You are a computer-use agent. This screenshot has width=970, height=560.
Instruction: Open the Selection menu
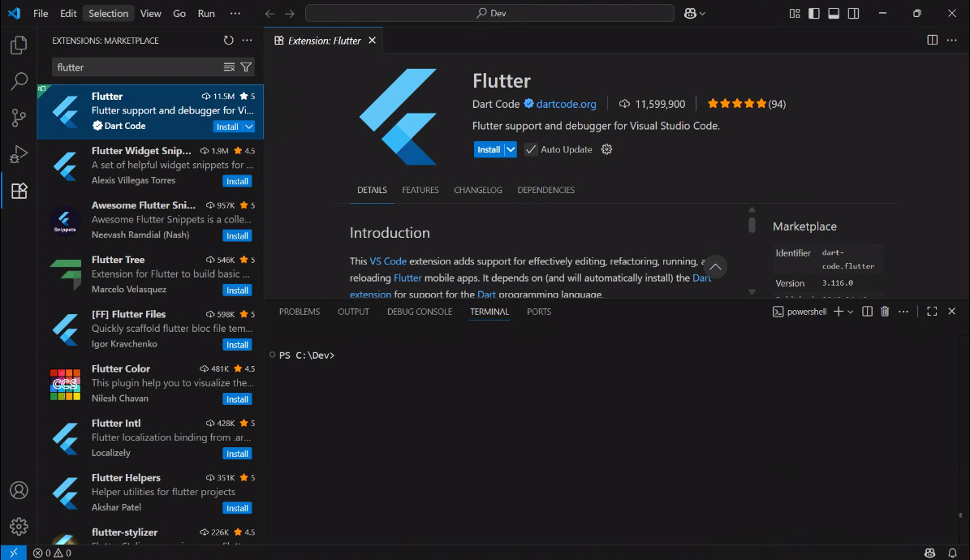pos(108,13)
